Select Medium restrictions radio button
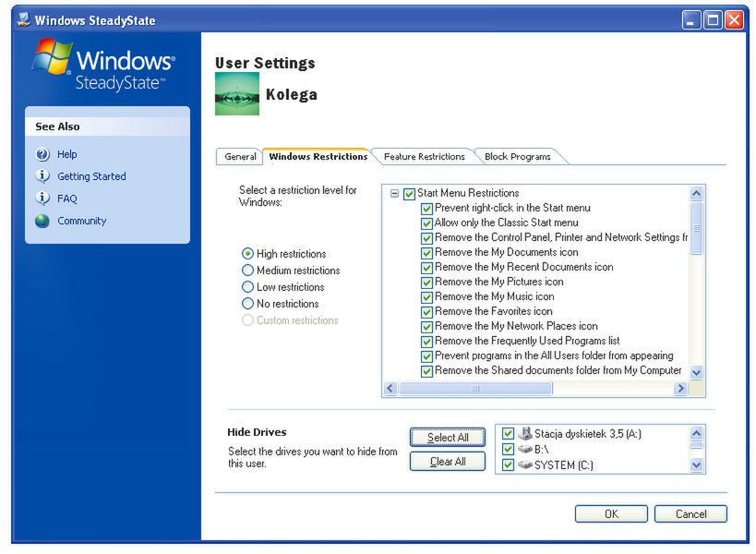756x554 pixels. coord(247,271)
